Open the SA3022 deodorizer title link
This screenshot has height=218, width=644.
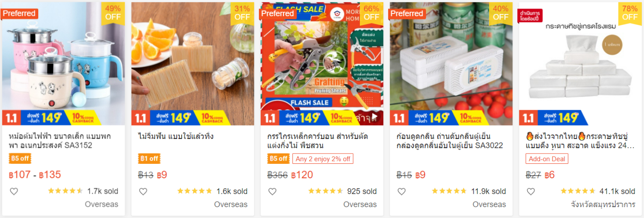click(x=449, y=141)
